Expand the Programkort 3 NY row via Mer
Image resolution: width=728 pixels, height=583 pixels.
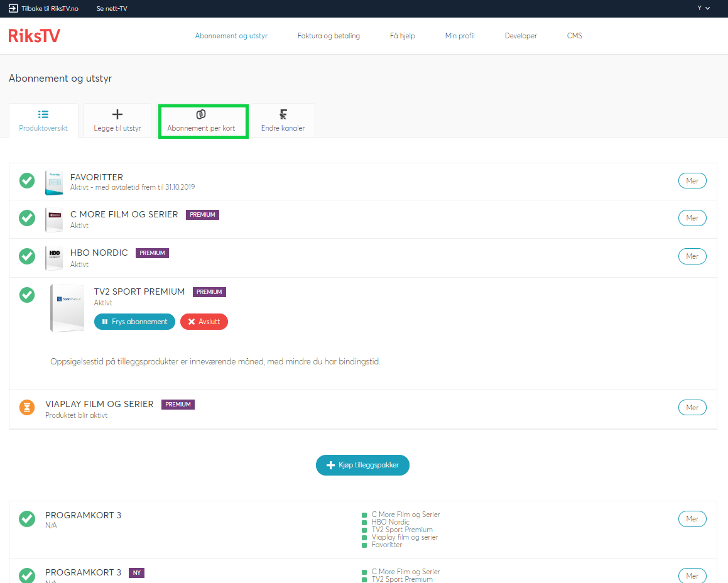click(x=692, y=575)
